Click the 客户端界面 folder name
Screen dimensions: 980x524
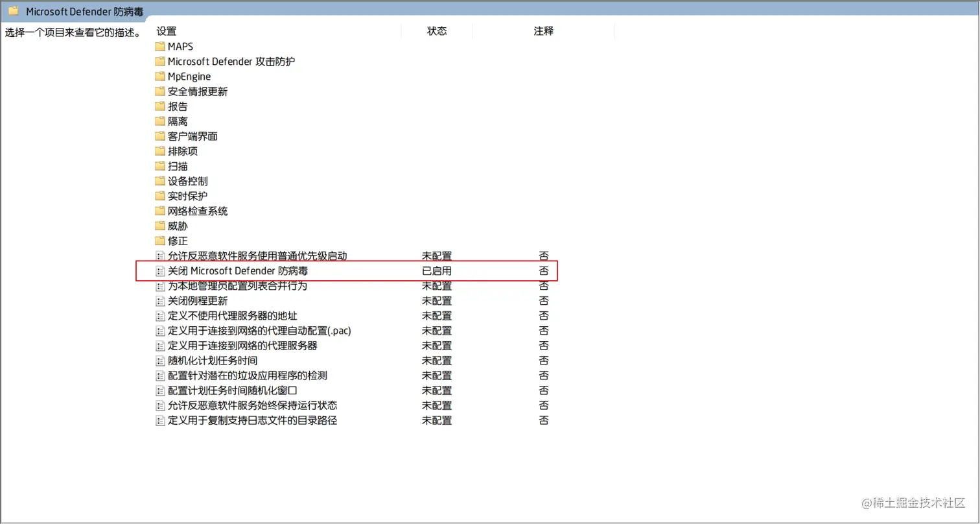(x=192, y=136)
